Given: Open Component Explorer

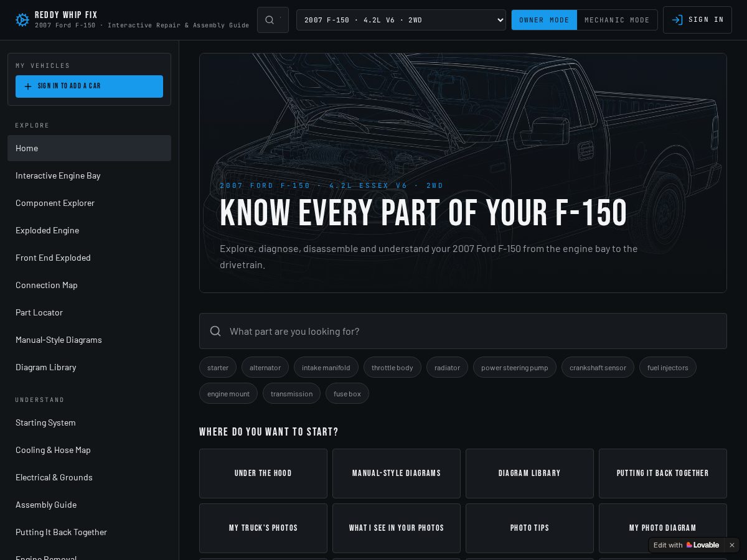Looking at the screenshot, I should pyautogui.click(x=89, y=203).
